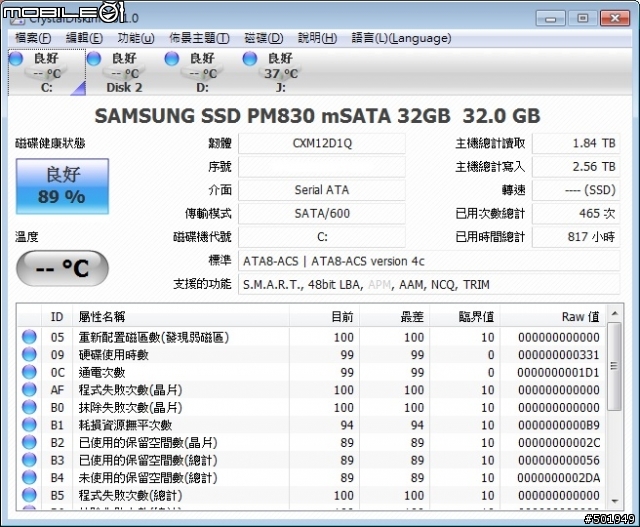
Task: Click status orb of attribute B5 row
Action: pyautogui.click(x=29, y=495)
